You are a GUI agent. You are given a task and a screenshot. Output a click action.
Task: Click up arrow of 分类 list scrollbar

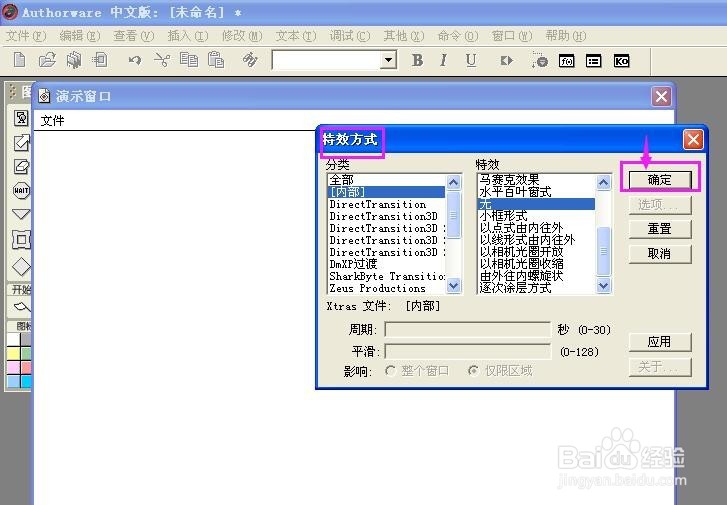coord(453,182)
